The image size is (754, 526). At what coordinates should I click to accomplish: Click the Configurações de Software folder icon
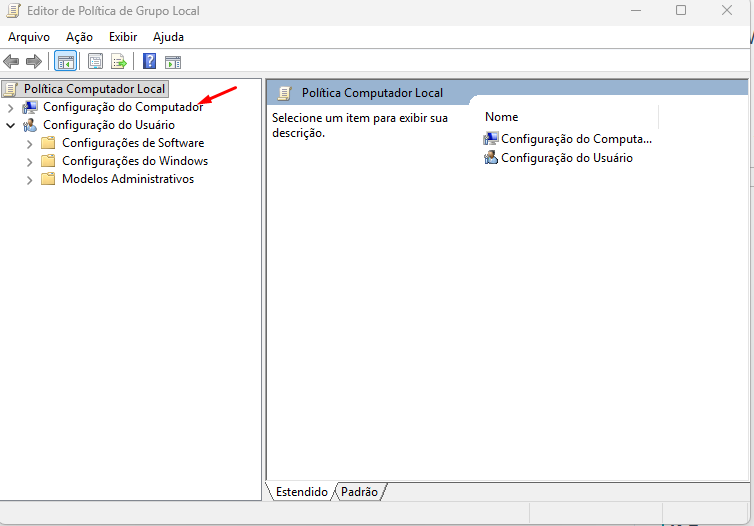tap(48, 143)
